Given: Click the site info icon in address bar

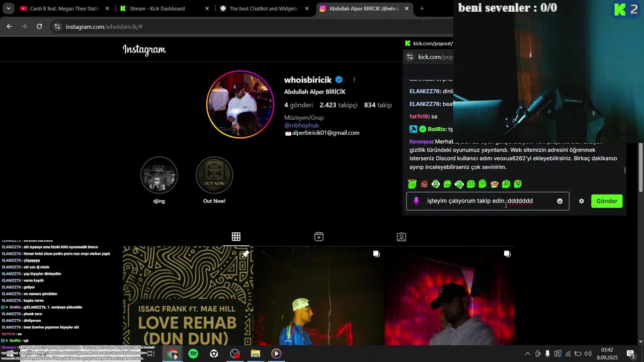Looking at the screenshot, I should [57, 27].
